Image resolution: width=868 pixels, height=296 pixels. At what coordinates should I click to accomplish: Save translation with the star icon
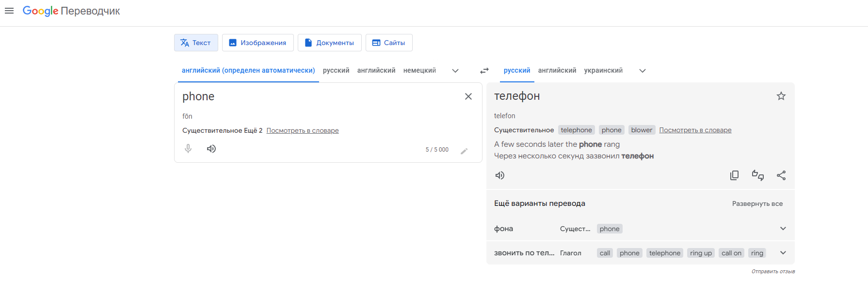pos(781,96)
